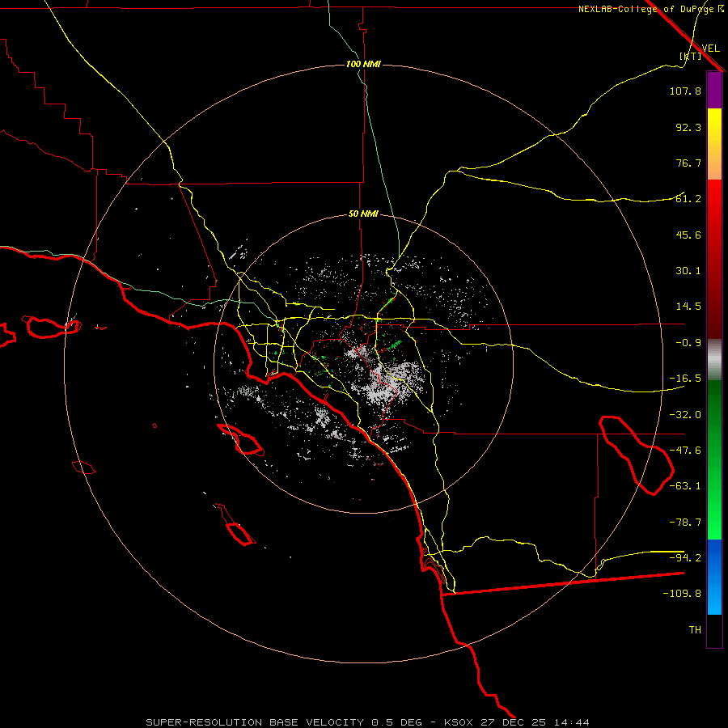Pick the gray segment of the color bar
This screenshot has width=728, height=728.
pyautogui.click(x=714, y=360)
